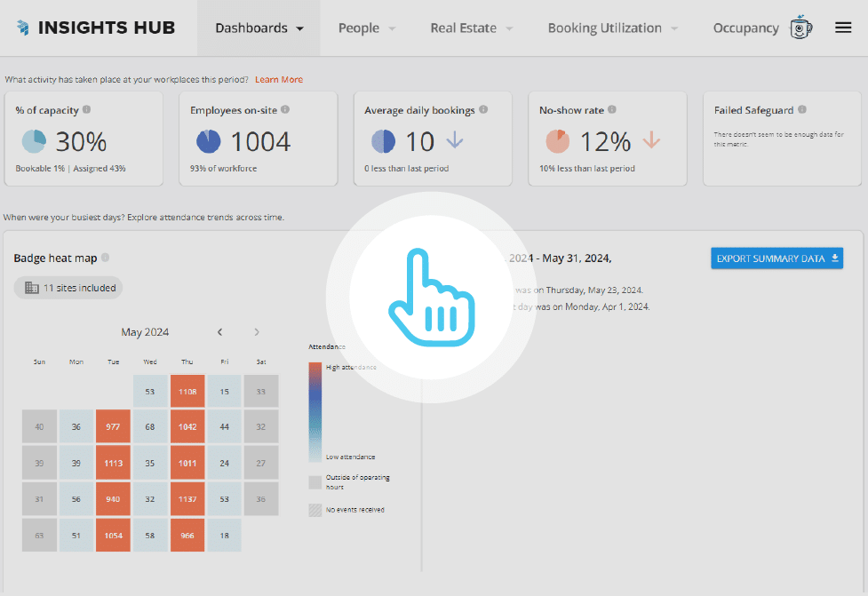868x596 pixels.
Task: Click the info icon beside Badge heat map
Action: pyautogui.click(x=105, y=257)
